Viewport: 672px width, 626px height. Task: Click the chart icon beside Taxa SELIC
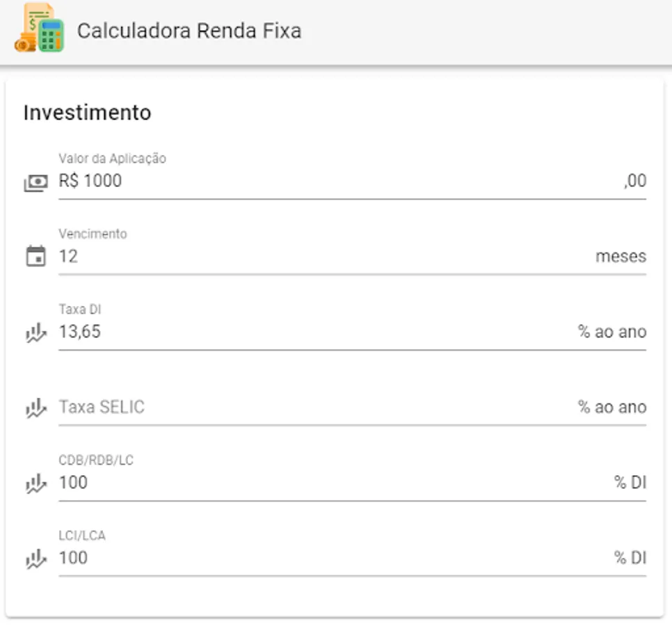(x=35, y=408)
